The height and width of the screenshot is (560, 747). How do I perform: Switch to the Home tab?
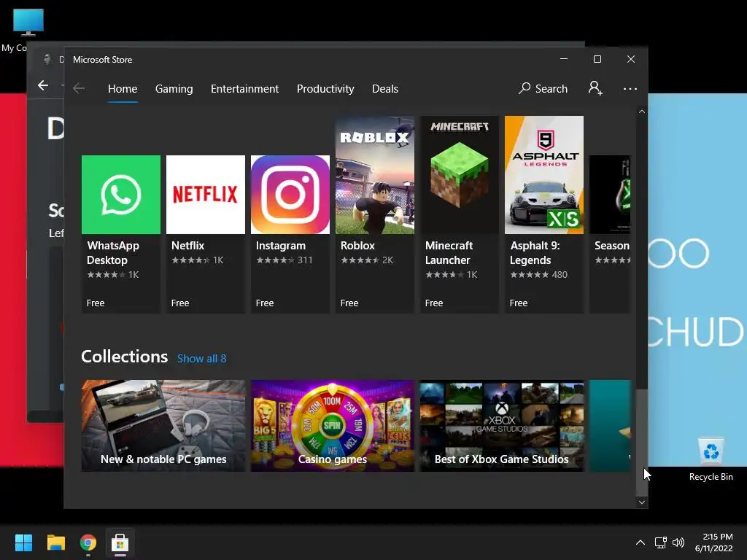coord(123,88)
